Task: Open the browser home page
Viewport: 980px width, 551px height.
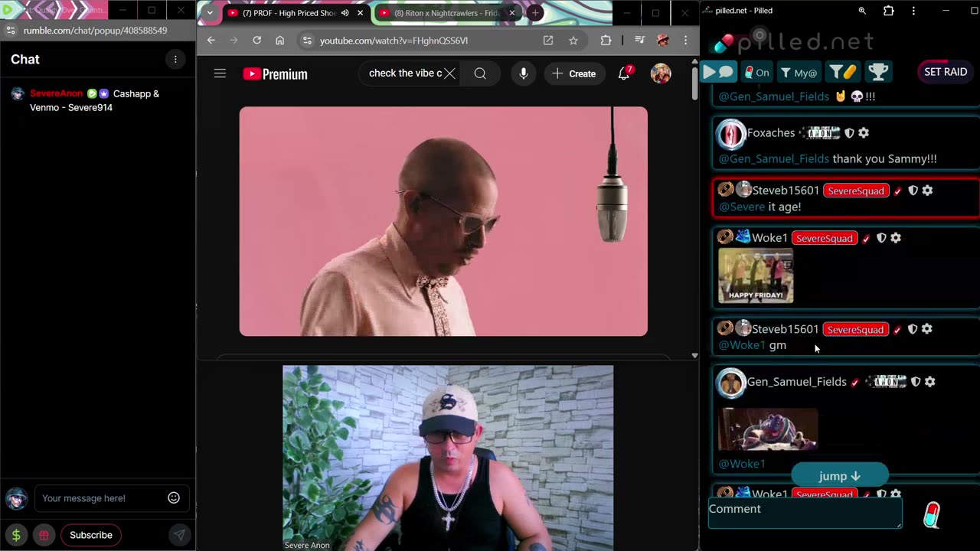Action: click(x=279, y=41)
